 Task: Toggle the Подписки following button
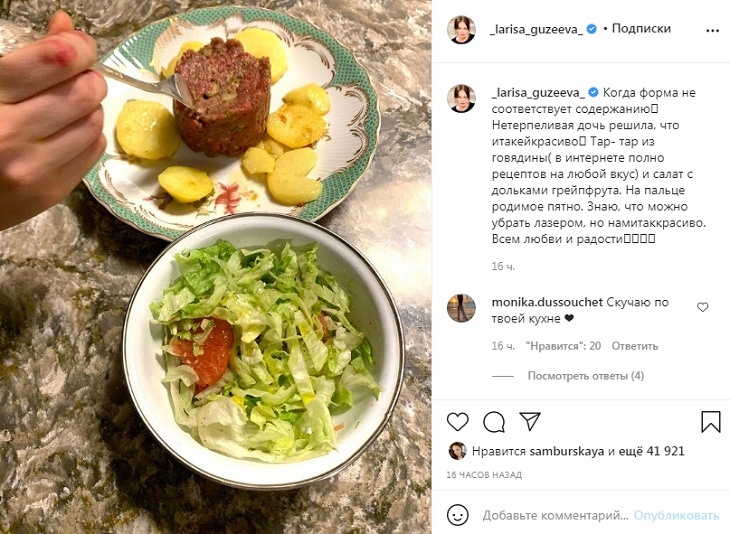[641, 28]
